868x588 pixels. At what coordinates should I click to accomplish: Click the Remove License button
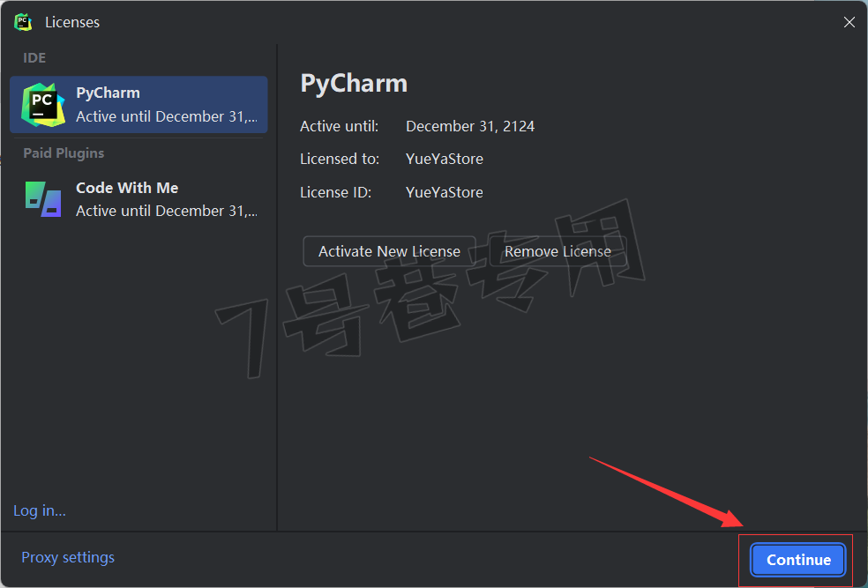(x=558, y=251)
